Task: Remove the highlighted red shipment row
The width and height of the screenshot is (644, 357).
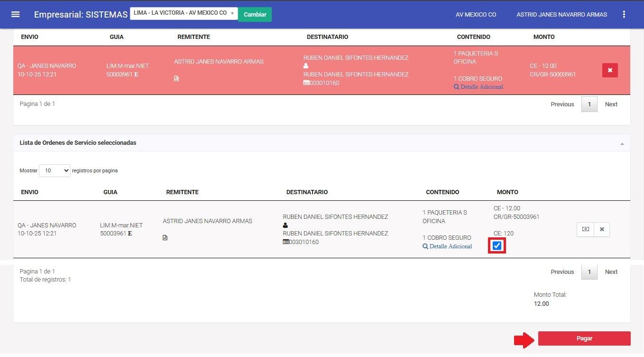Action: [x=610, y=70]
